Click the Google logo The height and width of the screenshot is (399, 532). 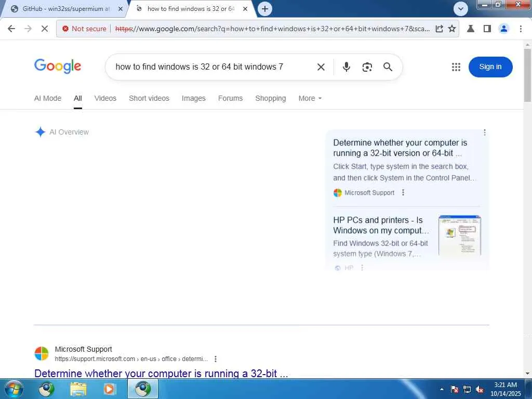pyautogui.click(x=58, y=66)
